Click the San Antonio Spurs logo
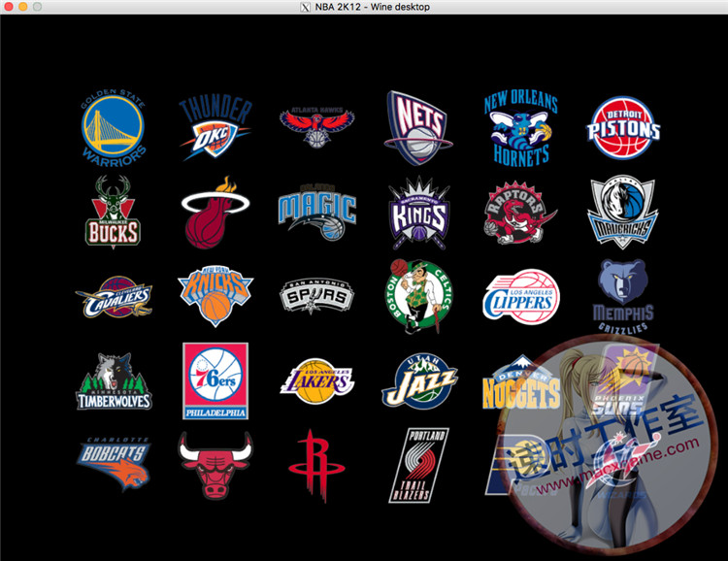Screen dimensions: 728x561 click(317, 296)
